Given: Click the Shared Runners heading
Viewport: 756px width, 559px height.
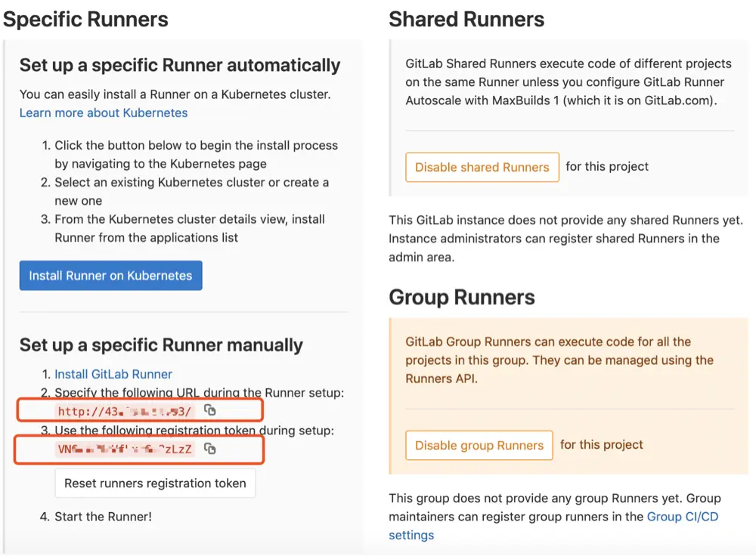Looking at the screenshot, I should click(x=466, y=20).
